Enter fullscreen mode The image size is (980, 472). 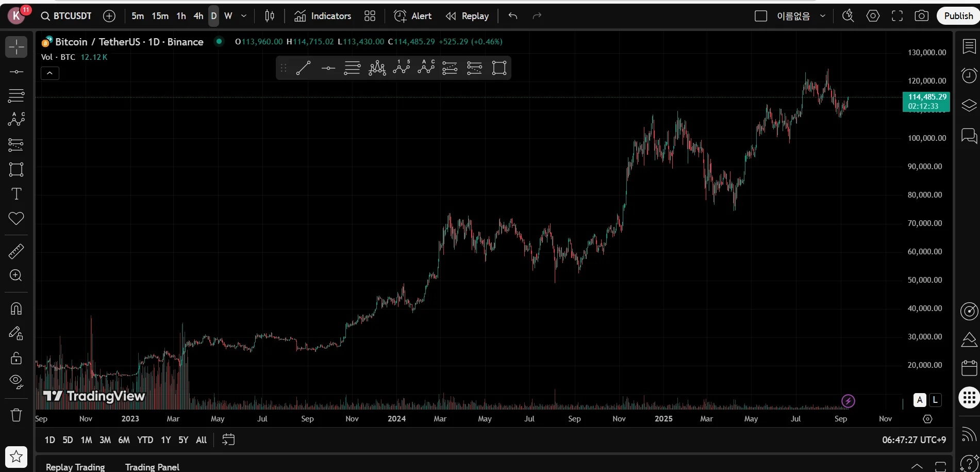tap(898, 16)
